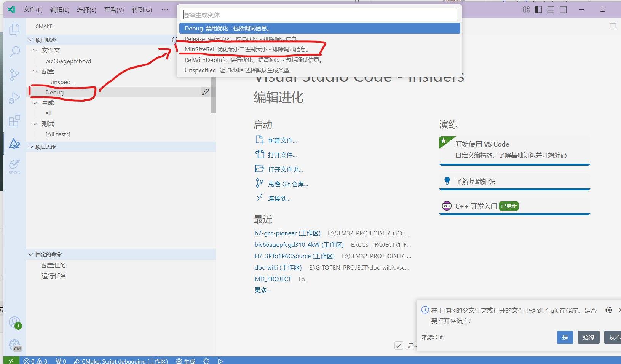Open the 文件(F) menu
The image size is (621, 364).
tap(33, 10)
